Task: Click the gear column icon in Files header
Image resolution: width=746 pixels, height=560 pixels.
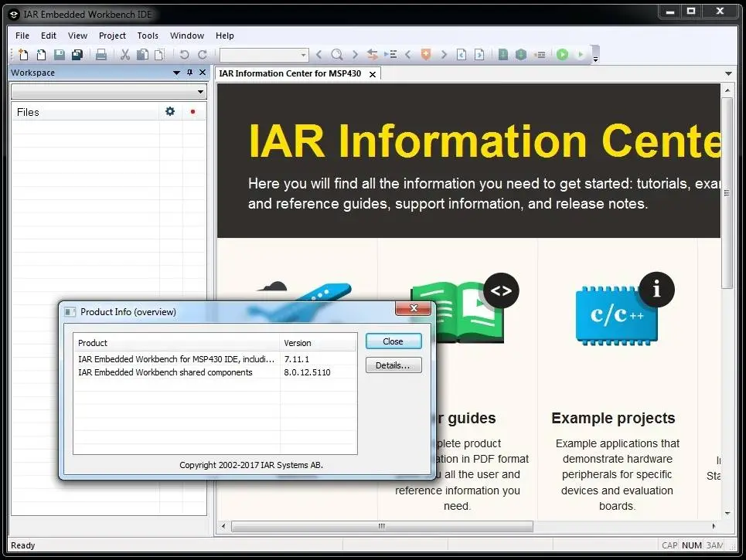Action: click(170, 111)
